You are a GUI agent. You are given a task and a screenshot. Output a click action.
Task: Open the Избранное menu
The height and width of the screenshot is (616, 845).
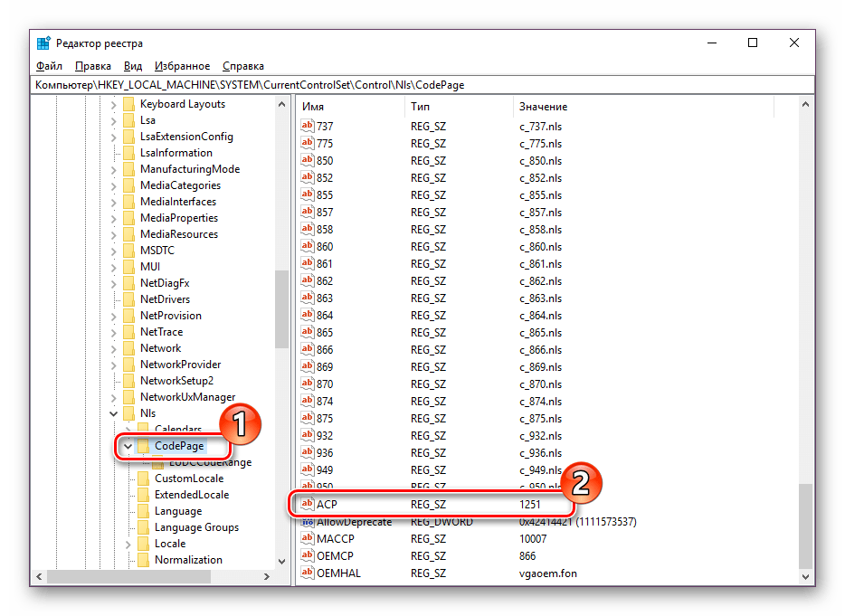182,66
